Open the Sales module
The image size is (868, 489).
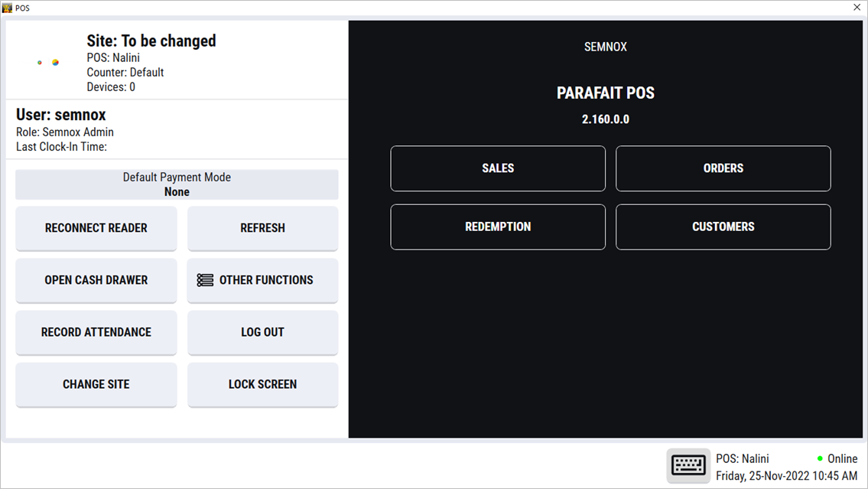pyautogui.click(x=498, y=168)
